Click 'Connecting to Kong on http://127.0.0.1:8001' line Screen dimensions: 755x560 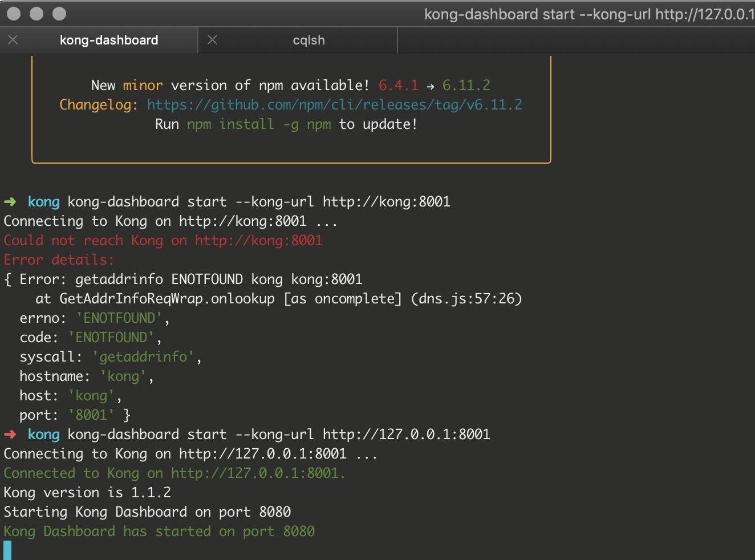[190, 454]
